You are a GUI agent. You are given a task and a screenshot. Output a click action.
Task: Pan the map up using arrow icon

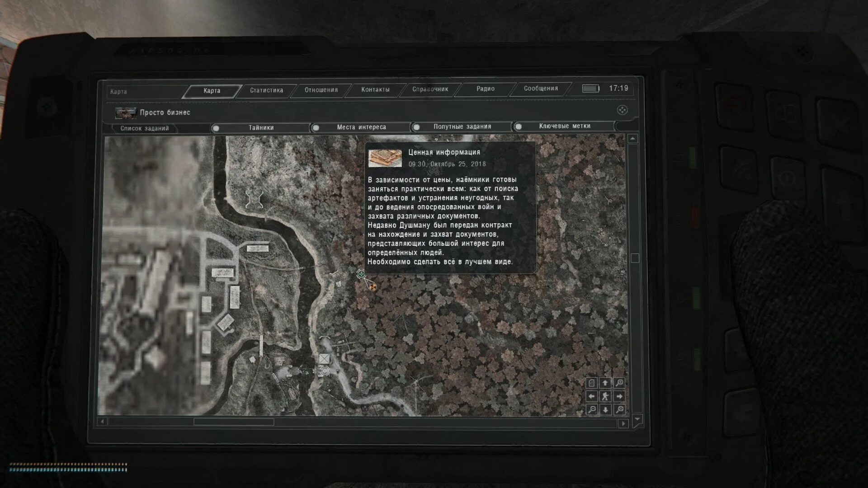605,383
